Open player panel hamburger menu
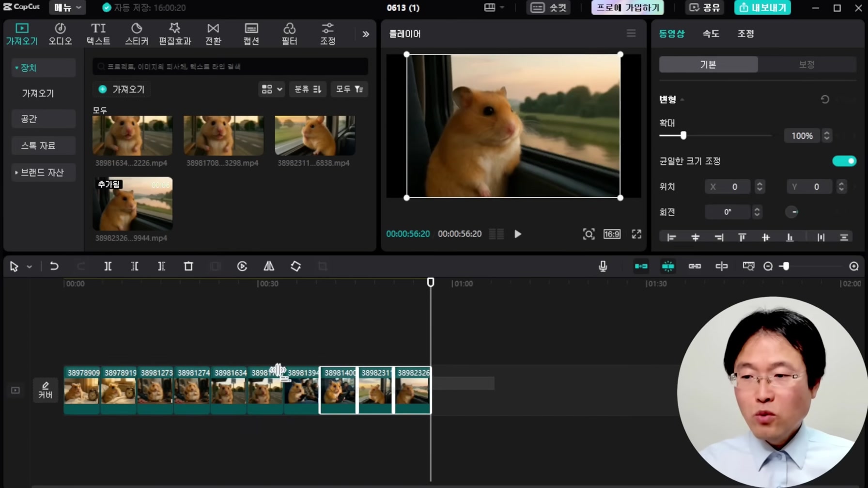Image resolution: width=868 pixels, height=488 pixels. coord(631,33)
